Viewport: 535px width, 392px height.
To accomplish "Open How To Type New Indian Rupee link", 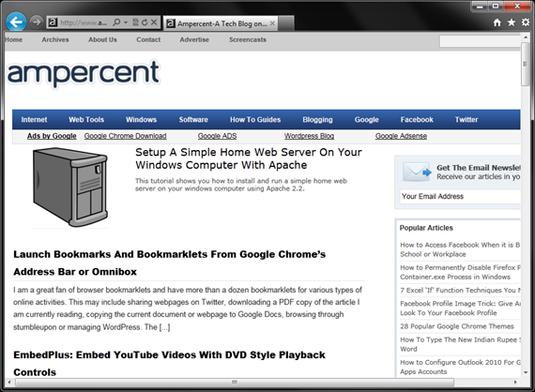I will pyautogui.click(x=460, y=344).
